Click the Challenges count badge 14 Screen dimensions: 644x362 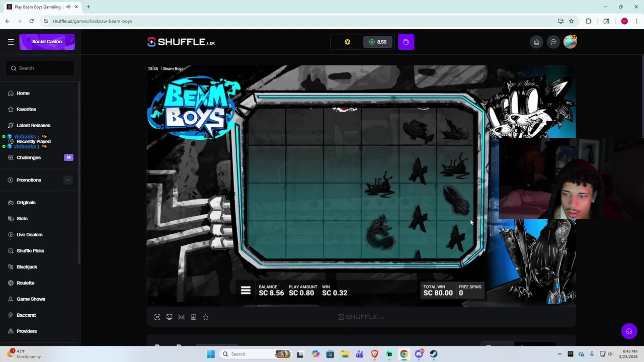68,157
